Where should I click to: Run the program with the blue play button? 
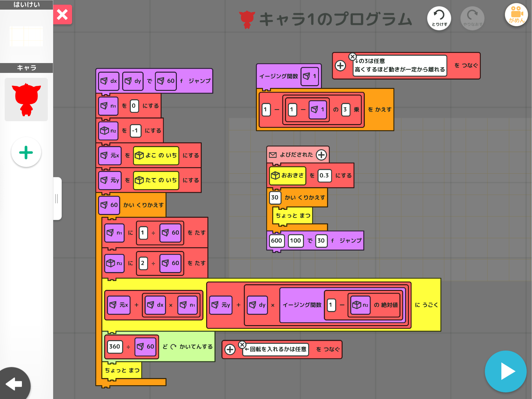coord(506,371)
